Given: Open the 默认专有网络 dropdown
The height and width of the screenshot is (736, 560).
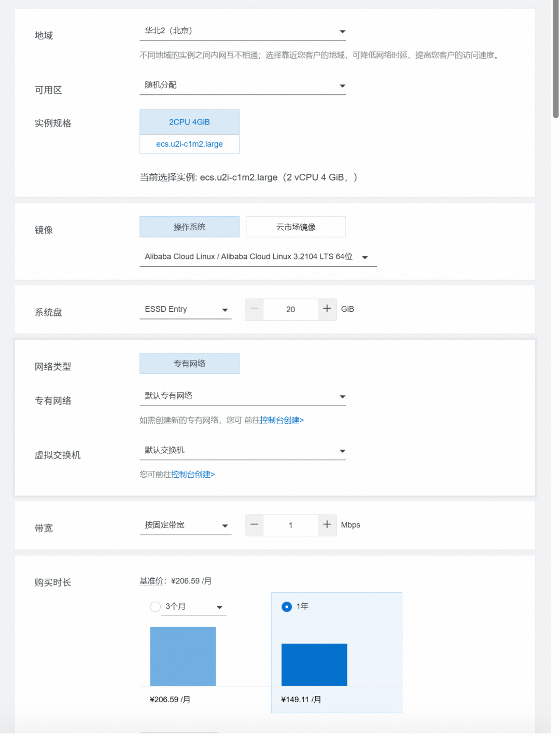Looking at the screenshot, I should (242, 396).
